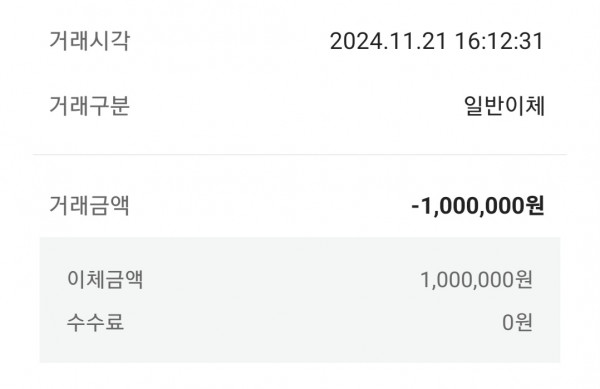The width and height of the screenshot is (600, 389).
Task: Tap the bold -1,000,000원 amount
Action: coord(478,206)
